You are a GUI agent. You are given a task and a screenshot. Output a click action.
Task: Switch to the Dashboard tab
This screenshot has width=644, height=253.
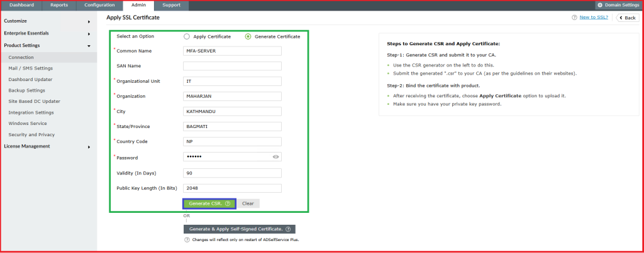pyautogui.click(x=21, y=5)
